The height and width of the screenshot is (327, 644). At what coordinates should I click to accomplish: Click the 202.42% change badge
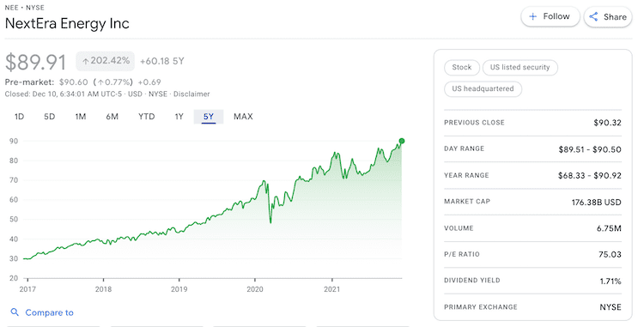click(x=105, y=61)
